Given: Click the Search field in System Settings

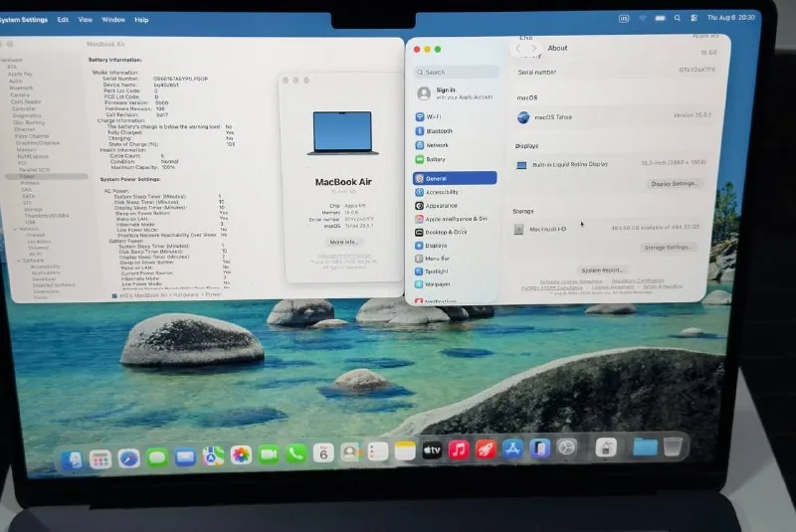Looking at the screenshot, I should (457, 72).
